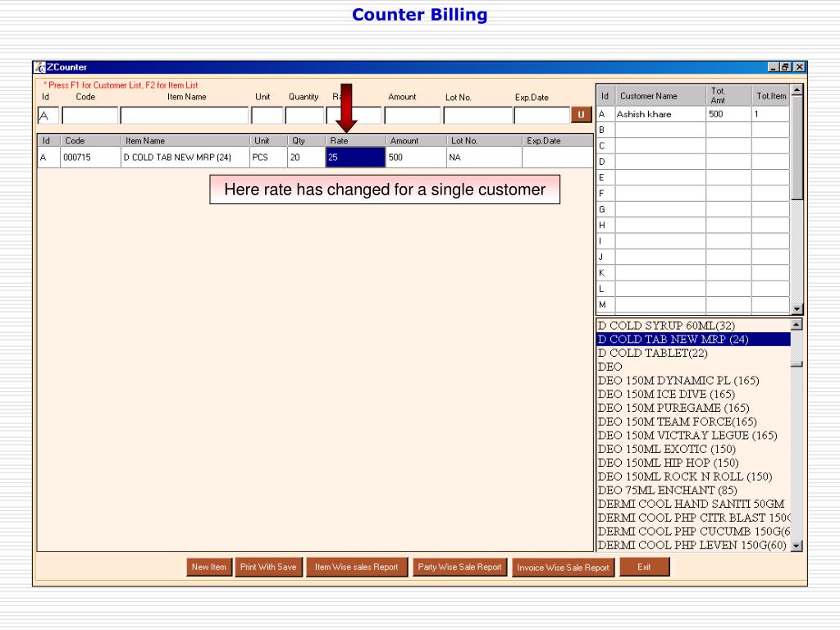Click grid cell D COLD TAB NEW MRP (24)
The width and height of the screenshot is (840, 630).
185,157
